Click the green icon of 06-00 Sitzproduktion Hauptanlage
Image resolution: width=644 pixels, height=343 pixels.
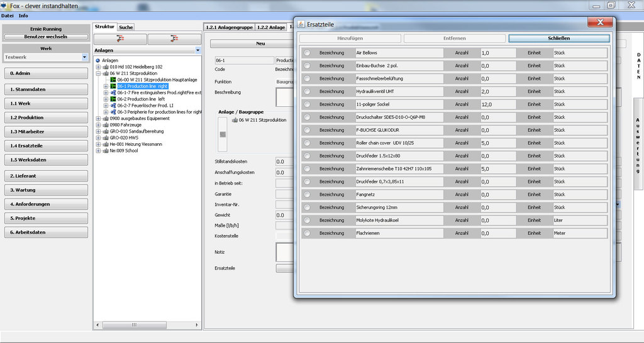click(x=113, y=80)
